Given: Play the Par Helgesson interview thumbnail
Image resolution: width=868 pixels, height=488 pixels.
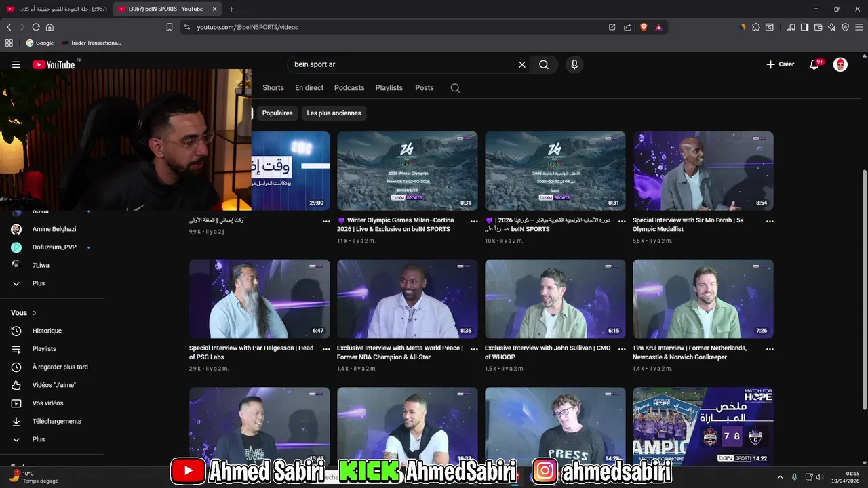Looking at the screenshot, I should pos(260,299).
